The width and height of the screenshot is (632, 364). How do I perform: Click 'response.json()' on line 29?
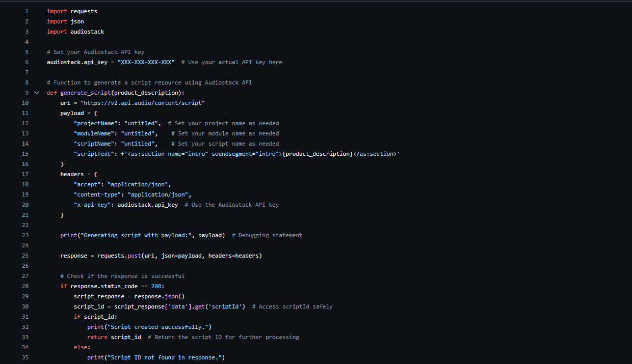point(160,296)
